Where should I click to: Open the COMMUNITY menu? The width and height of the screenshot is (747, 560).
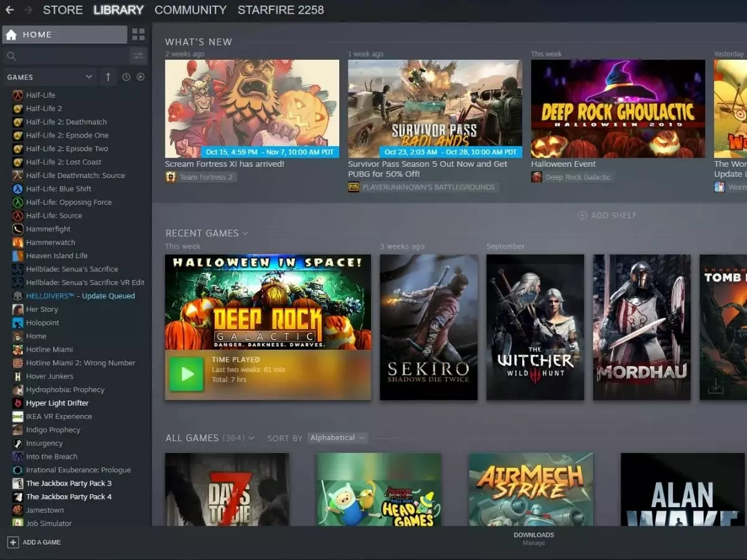(190, 9)
